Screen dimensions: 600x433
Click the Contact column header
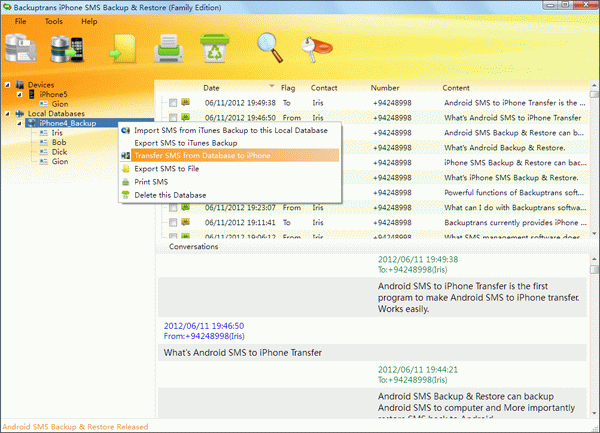tap(324, 88)
